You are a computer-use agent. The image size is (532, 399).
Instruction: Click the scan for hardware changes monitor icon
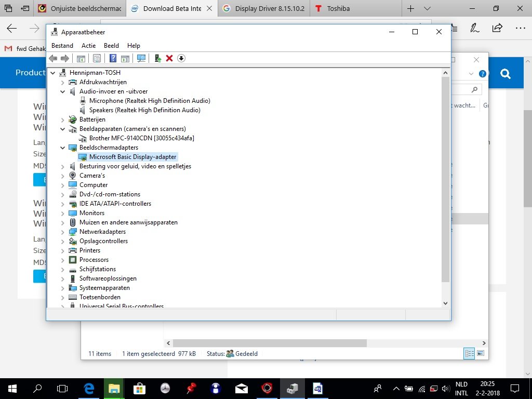(x=141, y=58)
